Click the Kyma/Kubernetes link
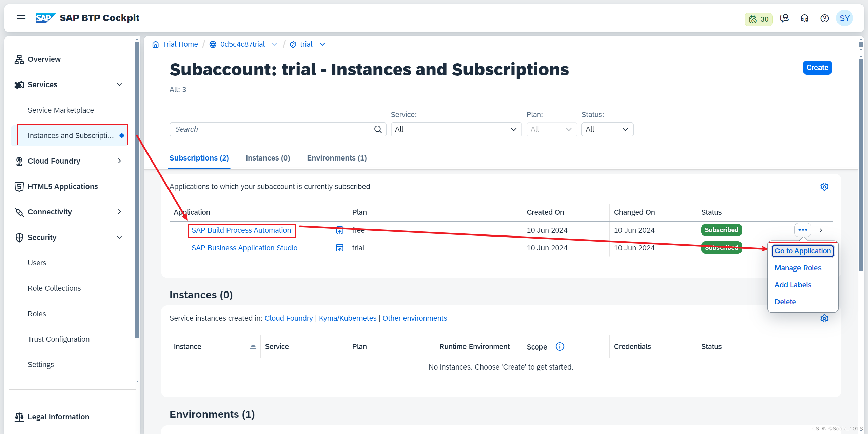 point(348,318)
